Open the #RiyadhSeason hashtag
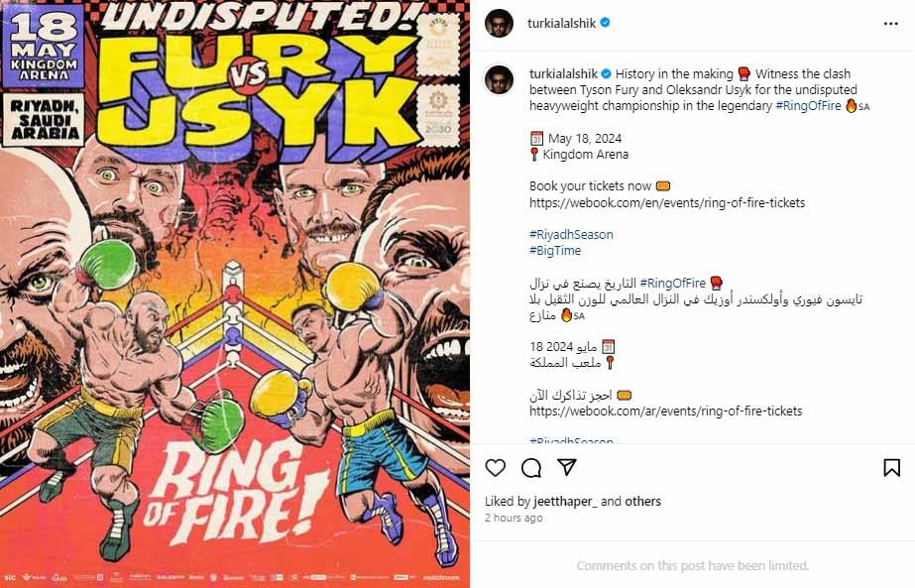915x588 pixels. point(571,235)
